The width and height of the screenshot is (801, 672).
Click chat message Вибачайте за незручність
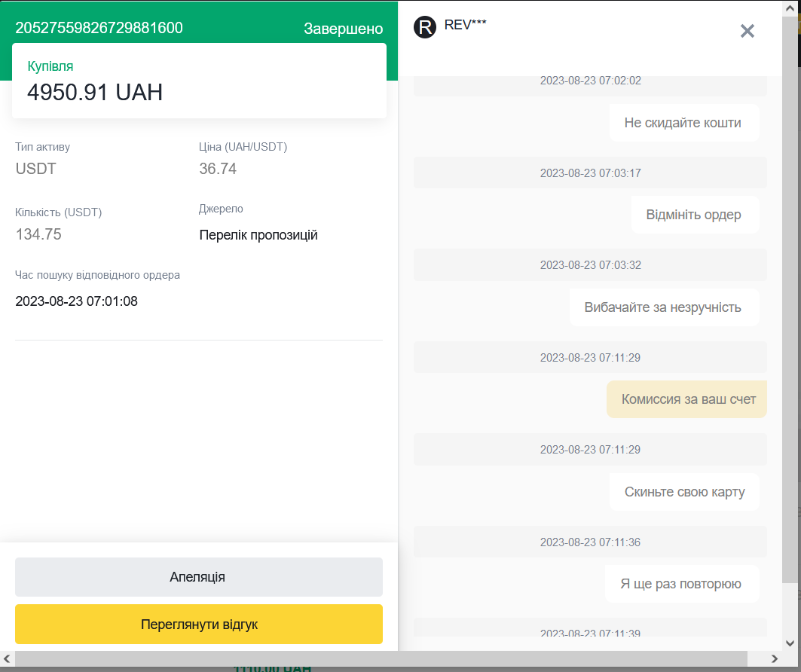(x=664, y=307)
